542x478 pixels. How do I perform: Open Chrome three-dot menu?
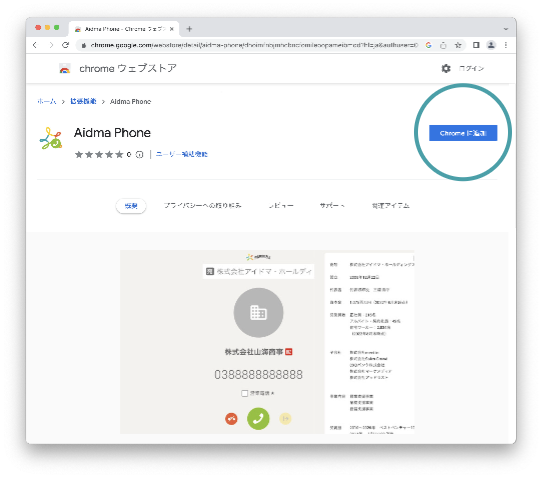[x=506, y=45]
